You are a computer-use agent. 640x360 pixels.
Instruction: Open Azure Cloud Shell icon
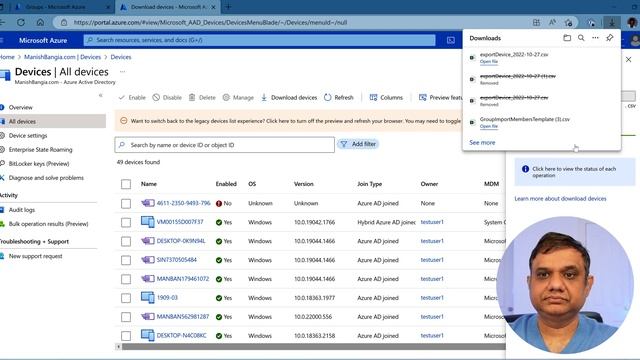pyautogui.click(x=451, y=40)
